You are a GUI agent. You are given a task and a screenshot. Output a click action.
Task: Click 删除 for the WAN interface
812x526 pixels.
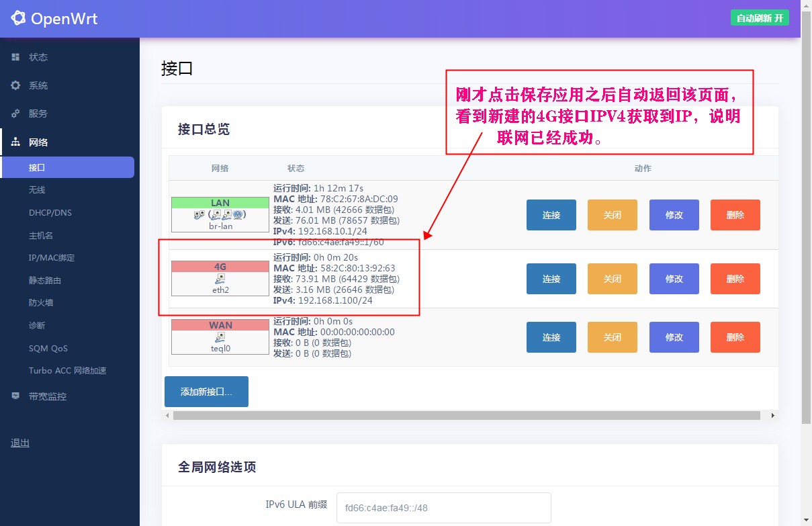click(735, 337)
